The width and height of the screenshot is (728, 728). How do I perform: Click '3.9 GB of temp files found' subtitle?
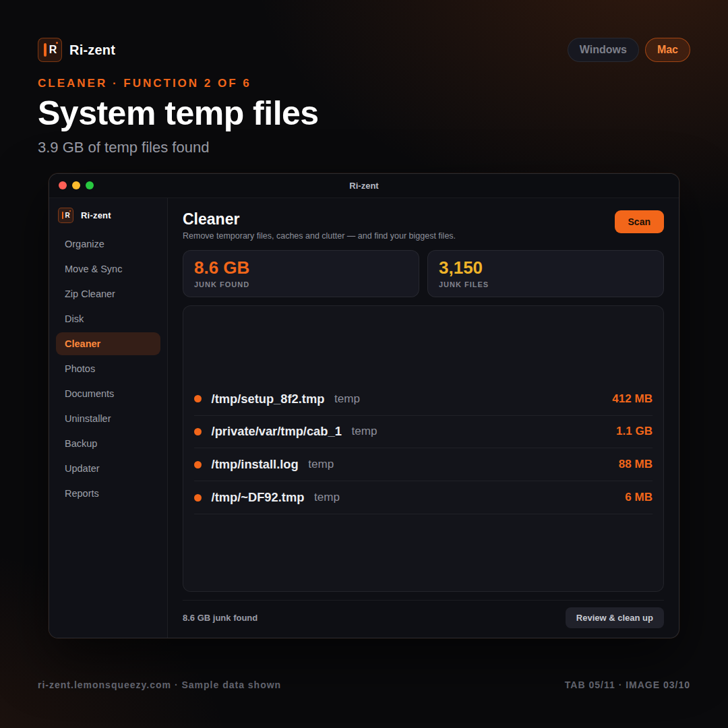123,148
